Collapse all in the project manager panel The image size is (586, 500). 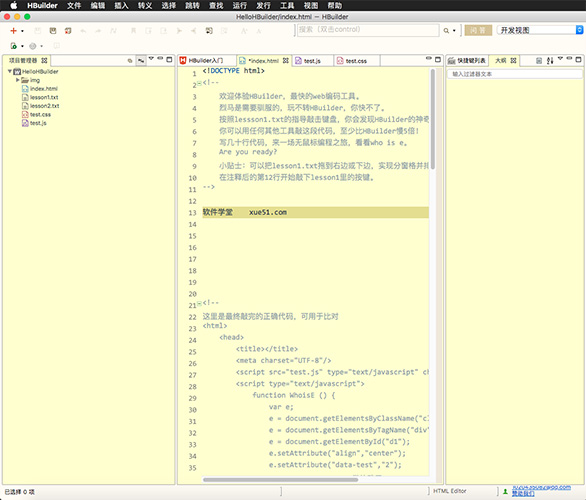[130, 60]
